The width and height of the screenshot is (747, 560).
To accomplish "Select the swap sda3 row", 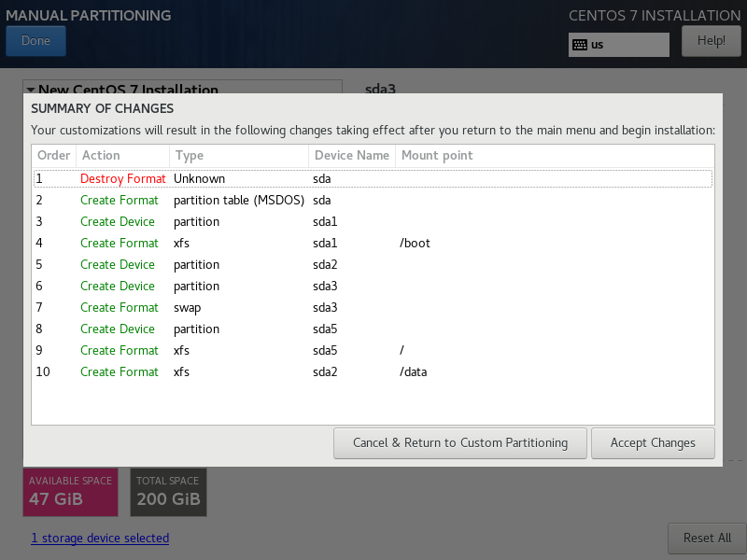I will pos(372,307).
